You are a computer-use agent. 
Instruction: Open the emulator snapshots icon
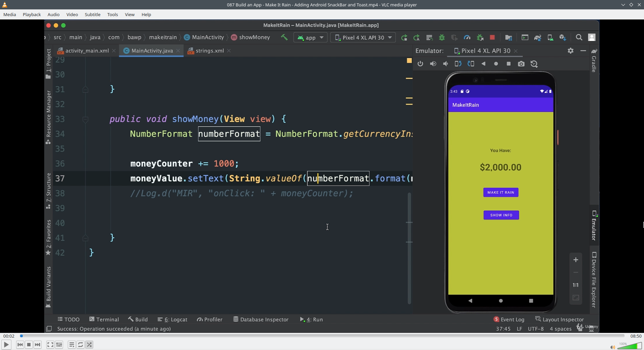point(534,64)
